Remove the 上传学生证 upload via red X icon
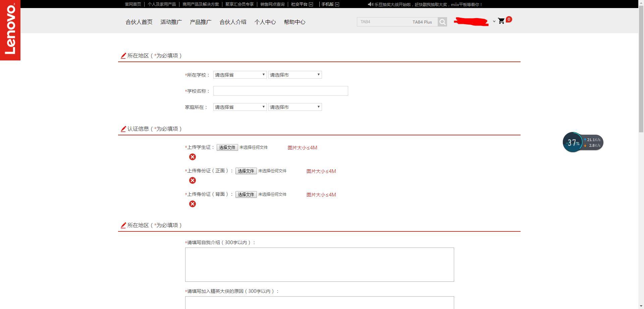Screen dimensions: 644x309 pyautogui.click(x=192, y=157)
